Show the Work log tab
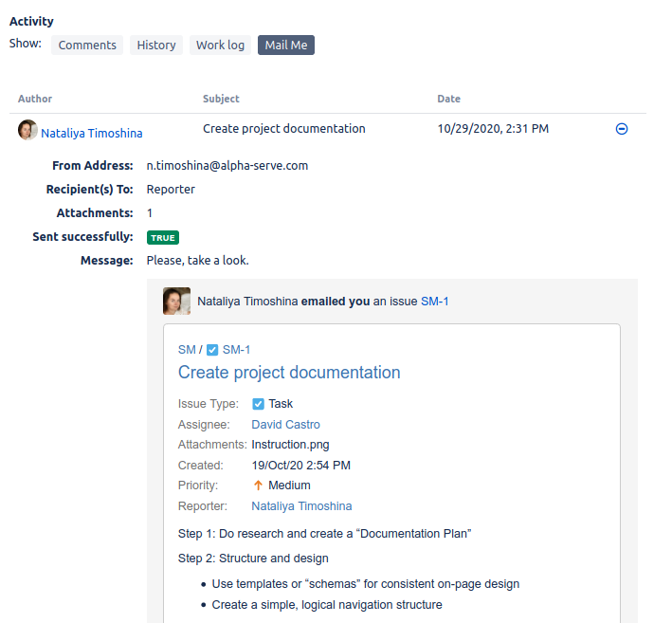The height and width of the screenshot is (623, 672). tap(220, 45)
